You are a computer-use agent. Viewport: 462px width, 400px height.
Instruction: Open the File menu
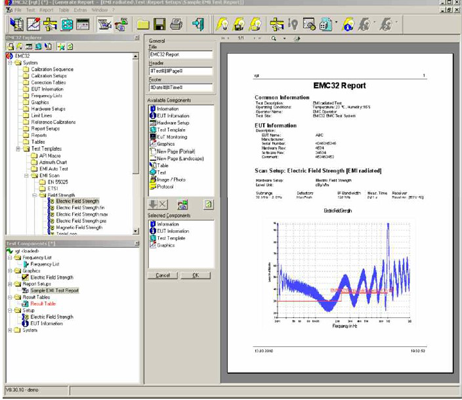[18, 10]
